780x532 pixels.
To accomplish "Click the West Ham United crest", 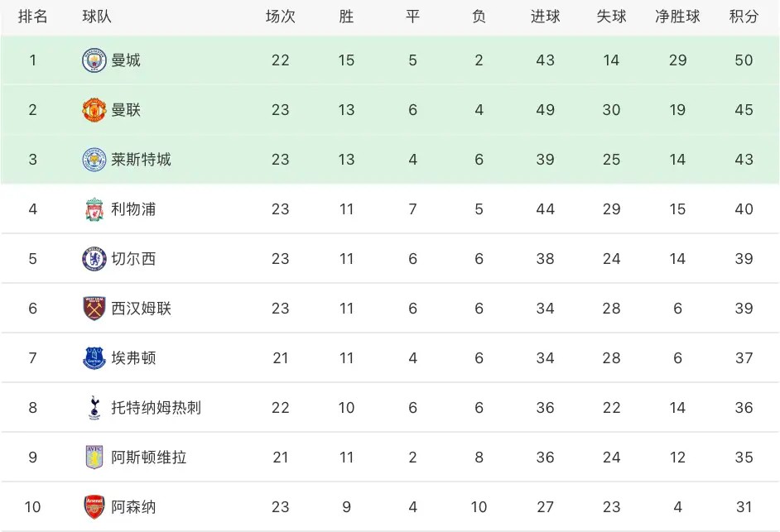I will (94, 309).
